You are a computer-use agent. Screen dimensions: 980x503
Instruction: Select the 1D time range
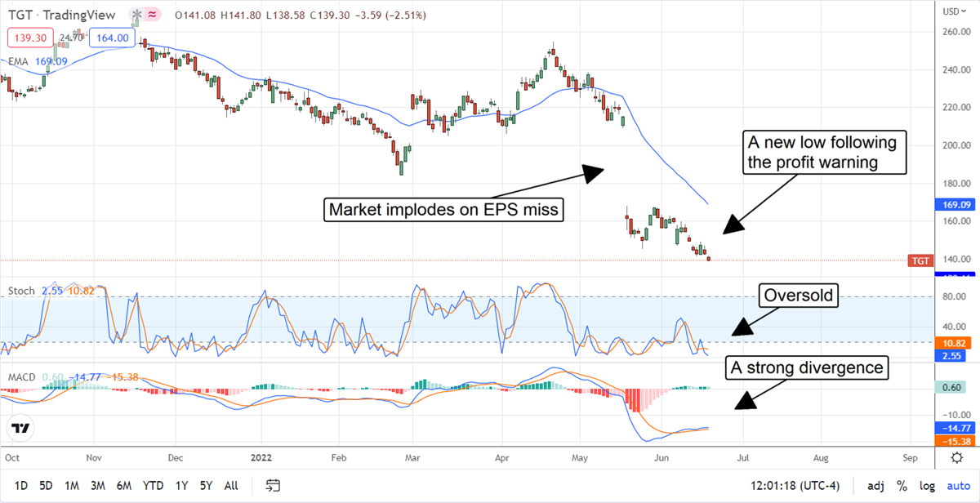21,486
